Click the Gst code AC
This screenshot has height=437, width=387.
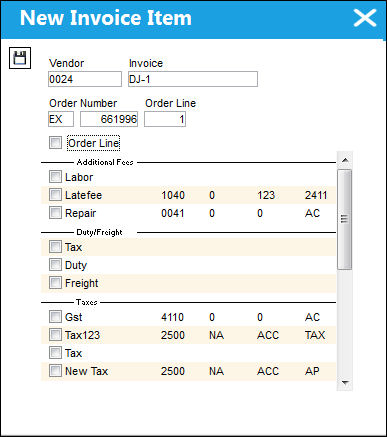pyautogui.click(x=312, y=317)
